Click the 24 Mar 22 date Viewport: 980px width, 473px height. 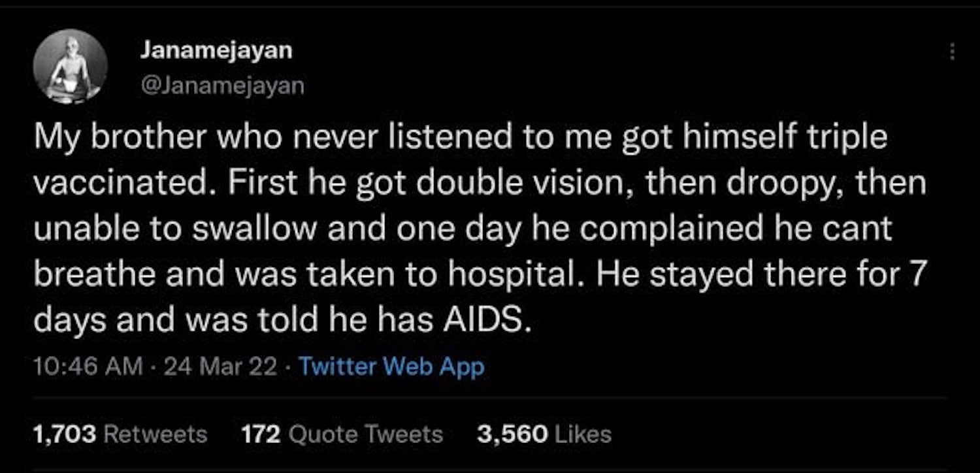(x=220, y=367)
